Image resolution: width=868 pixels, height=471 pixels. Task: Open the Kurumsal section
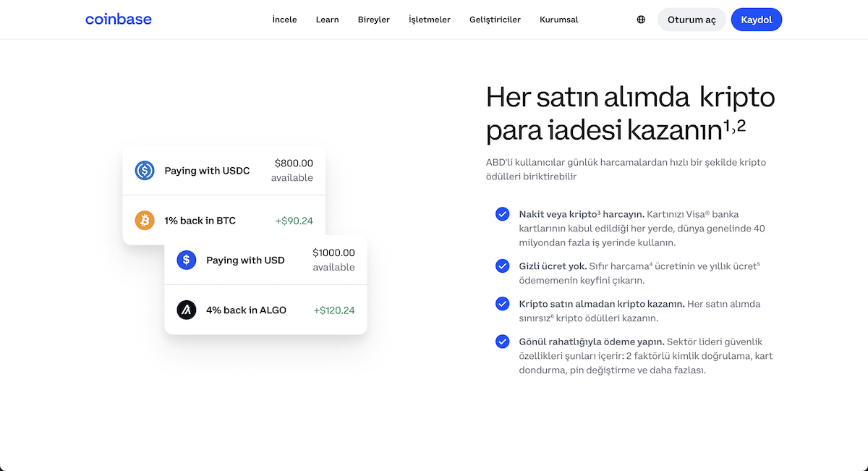click(x=558, y=20)
